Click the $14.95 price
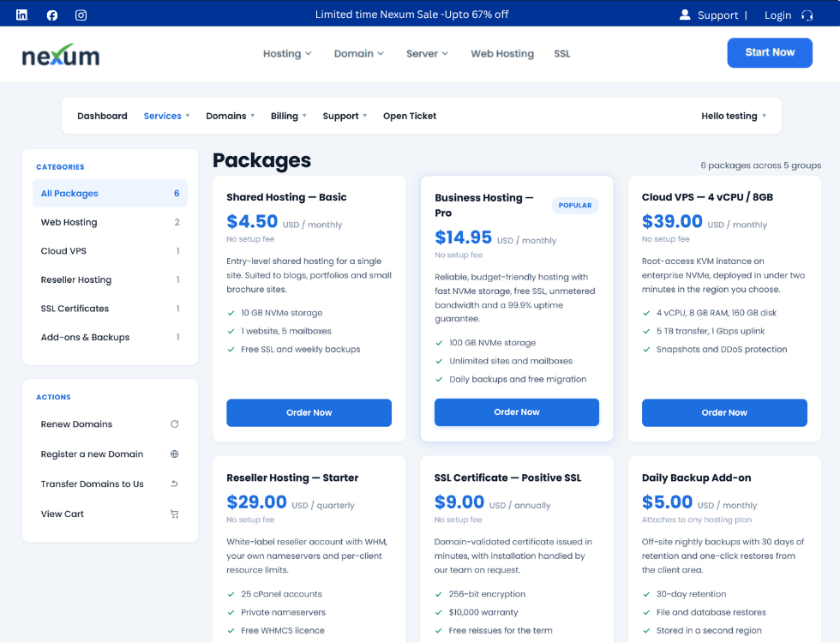Screen dimensions: 840x643 (464, 237)
